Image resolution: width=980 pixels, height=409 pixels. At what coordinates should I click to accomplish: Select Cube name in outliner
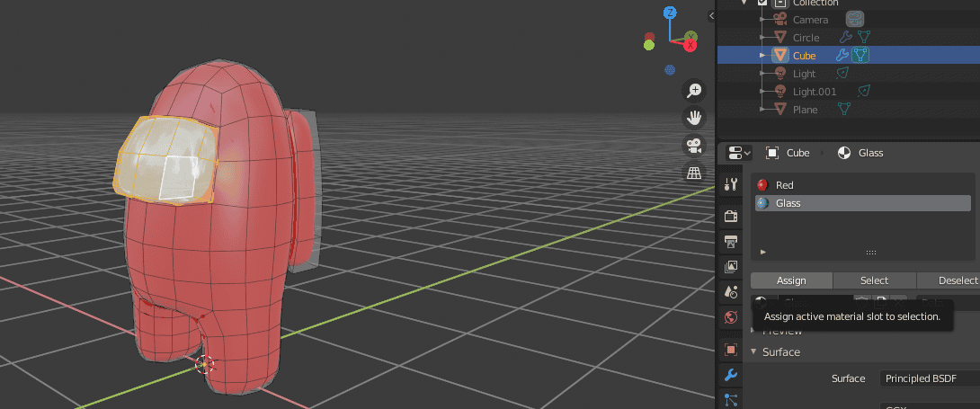[x=805, y=56]
